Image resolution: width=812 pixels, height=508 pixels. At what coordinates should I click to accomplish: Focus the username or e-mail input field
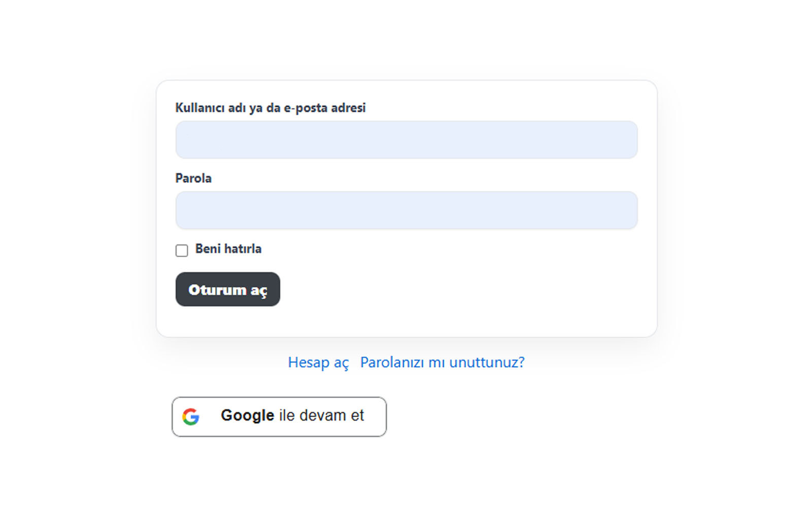[406, 140]
